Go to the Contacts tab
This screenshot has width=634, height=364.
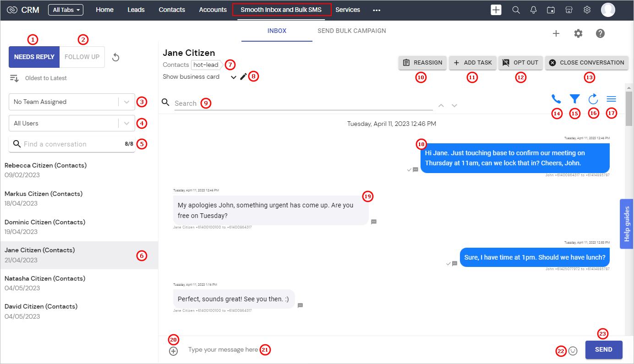pyautogui.click(x=172, y=10)
